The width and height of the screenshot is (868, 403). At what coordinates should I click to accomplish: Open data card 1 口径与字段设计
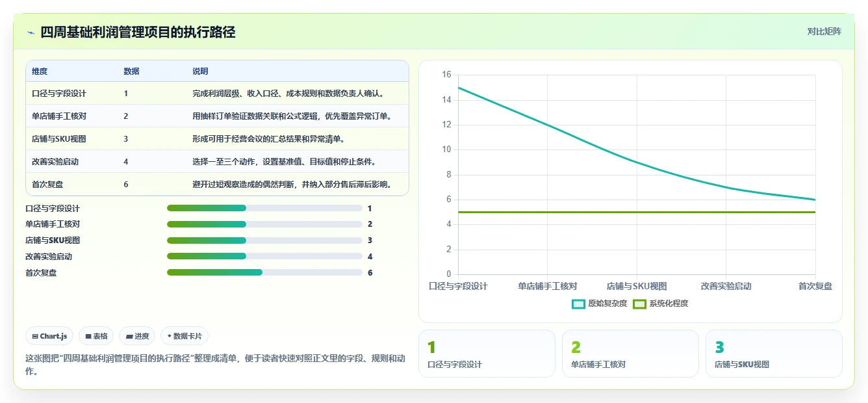[487, 354]
